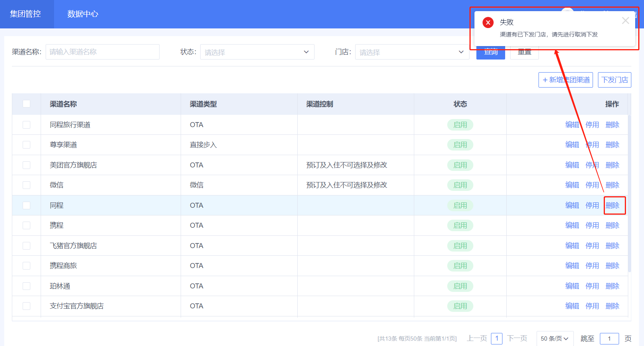Click the 重置 button
Viewport: 644px width, 346px height.
tap(524, 52)
